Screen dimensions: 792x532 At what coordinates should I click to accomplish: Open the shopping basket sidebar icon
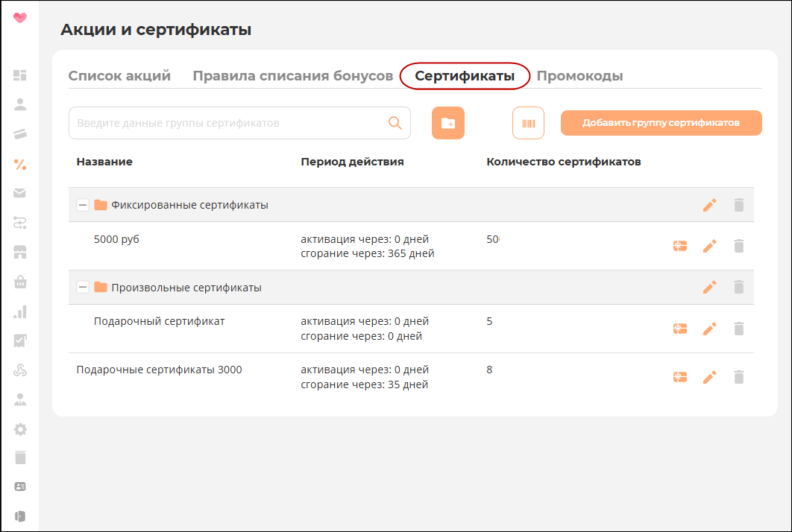point(20,282)
